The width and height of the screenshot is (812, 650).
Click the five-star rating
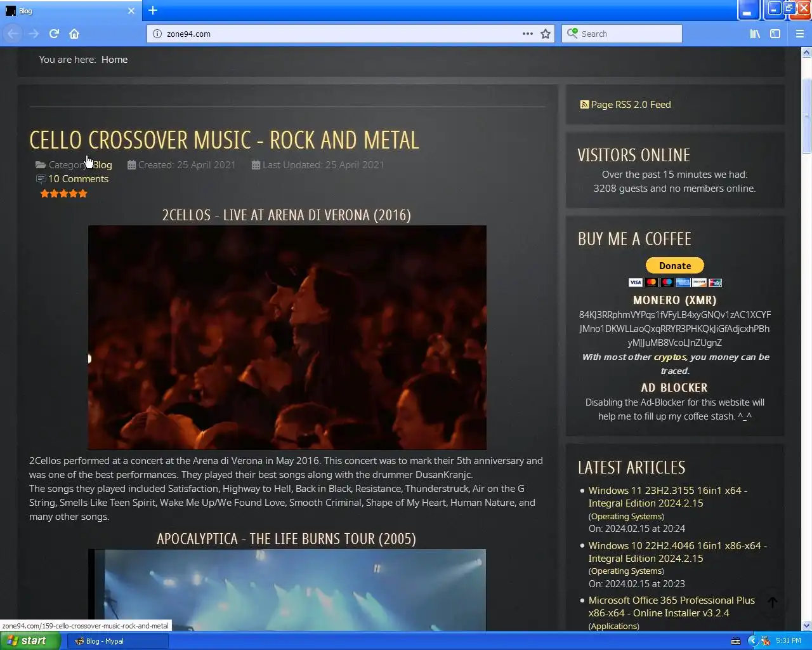(x=63, y=194)
